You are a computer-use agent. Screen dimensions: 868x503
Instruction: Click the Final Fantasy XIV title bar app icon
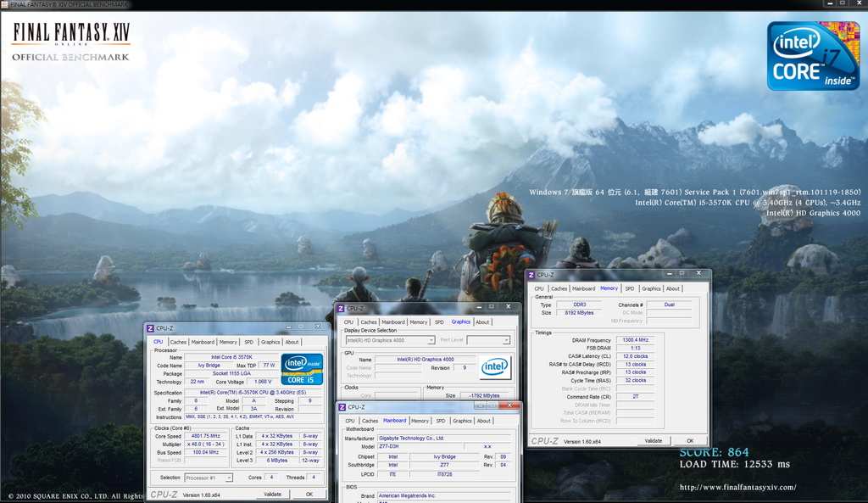pyautogui.click(x=4, y=4)
